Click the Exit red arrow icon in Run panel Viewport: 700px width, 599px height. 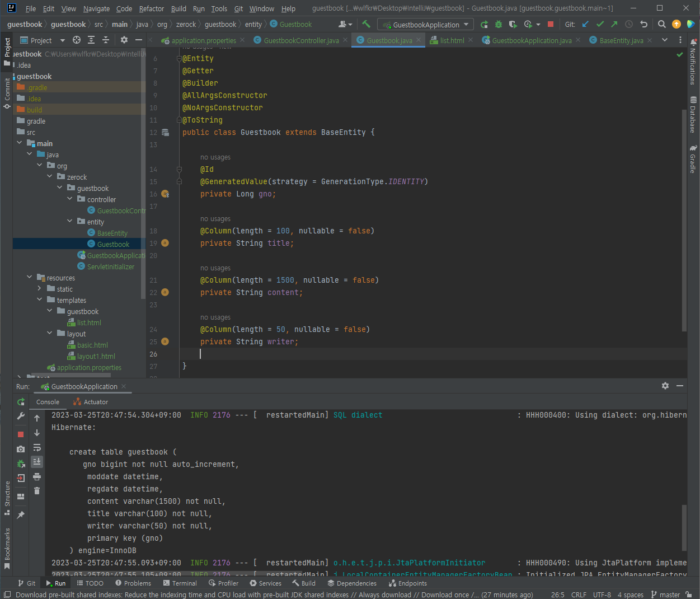[21, 478]
